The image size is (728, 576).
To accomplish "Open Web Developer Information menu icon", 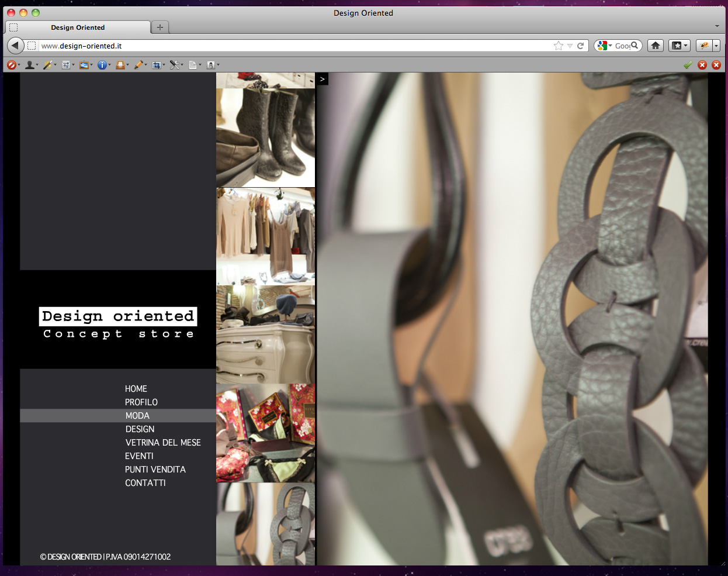I will pyautogui.click(x=102, y=65).
